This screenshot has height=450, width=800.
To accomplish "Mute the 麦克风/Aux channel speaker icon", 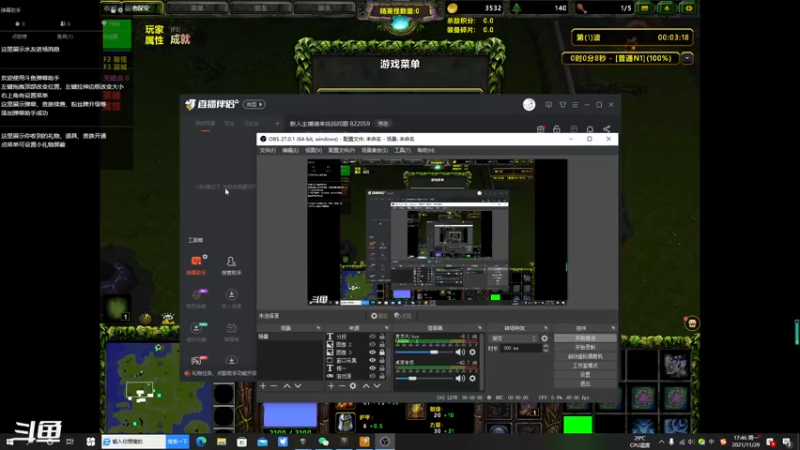I will 460,352.
